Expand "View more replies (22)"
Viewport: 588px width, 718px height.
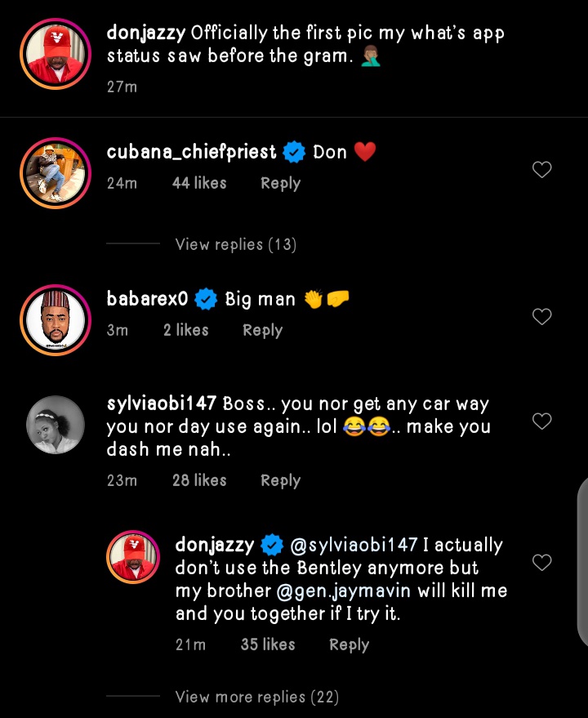coord(256,697)
